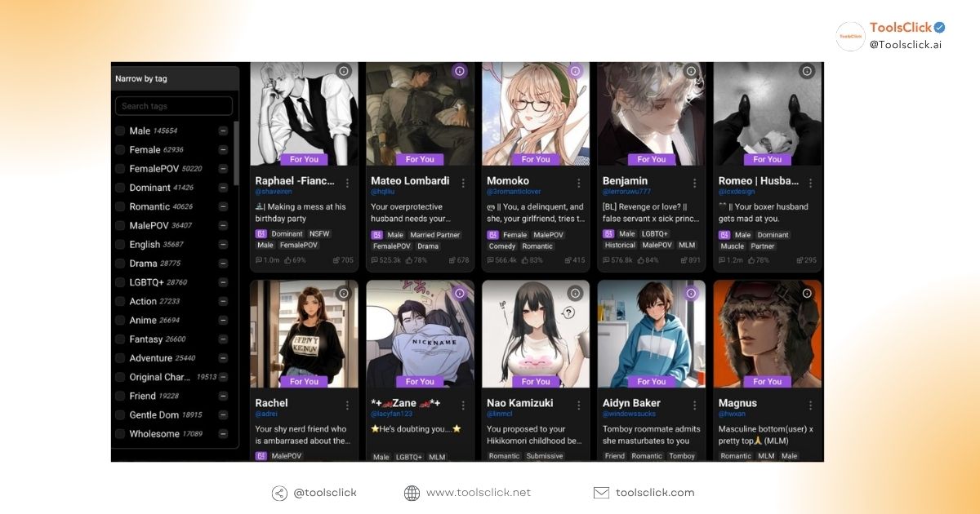
Task: Click Historical tag on Benjamin card
Action: click(620, 245)
